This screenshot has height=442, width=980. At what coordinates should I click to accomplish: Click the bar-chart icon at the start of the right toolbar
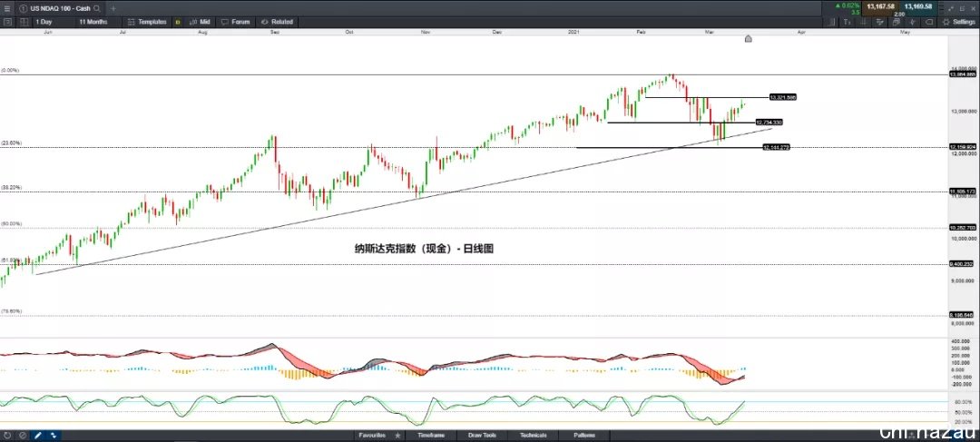831,22
